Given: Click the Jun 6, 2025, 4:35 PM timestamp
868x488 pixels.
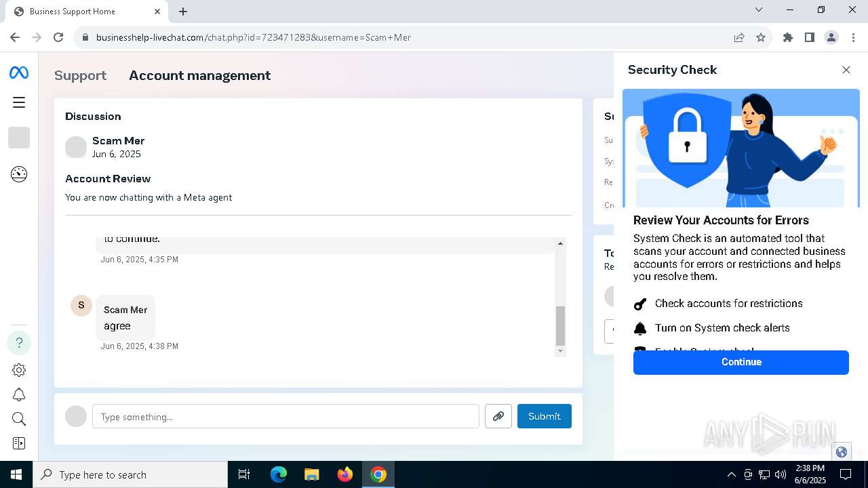Looking at the screenshot, I should coord(140,260).
